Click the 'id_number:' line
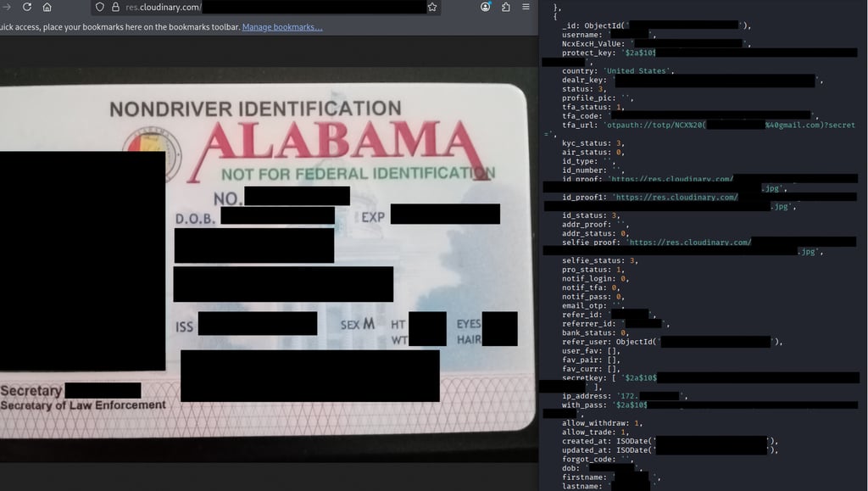Viewport: 868px width, 491px height. pos(593,170)
